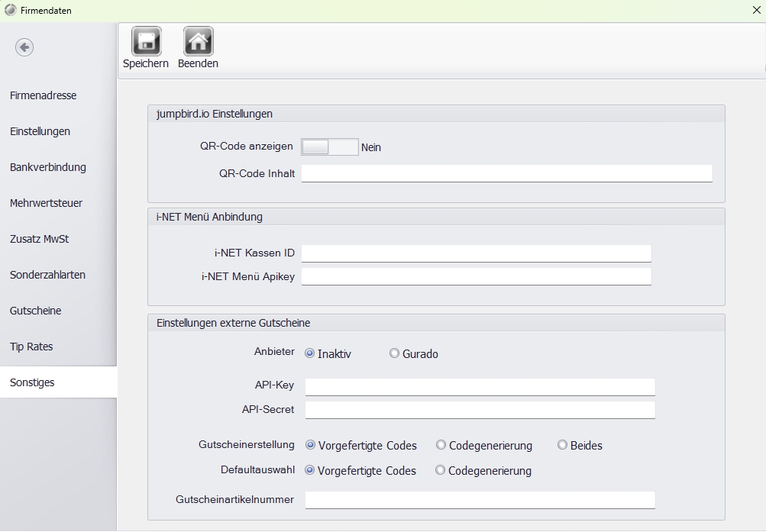Select the Gutscheinartikelnummer text box
Viewport: 766px width, 532px height.
click(480, 500)
